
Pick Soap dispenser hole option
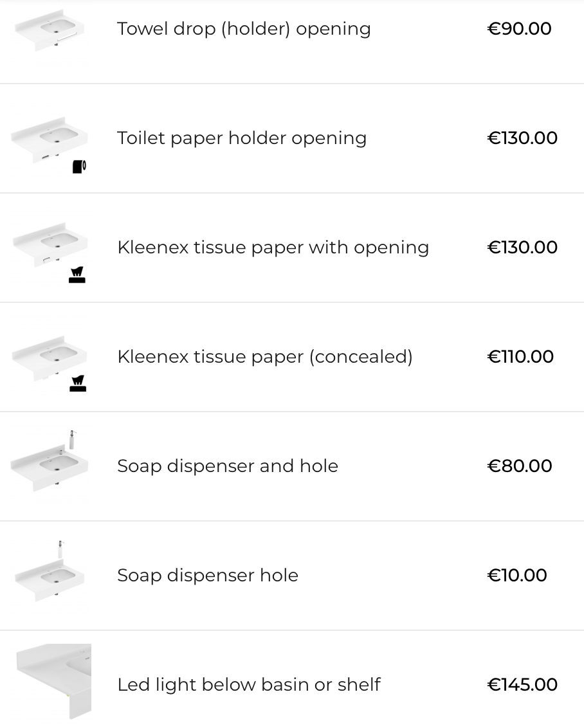point(207,576)
